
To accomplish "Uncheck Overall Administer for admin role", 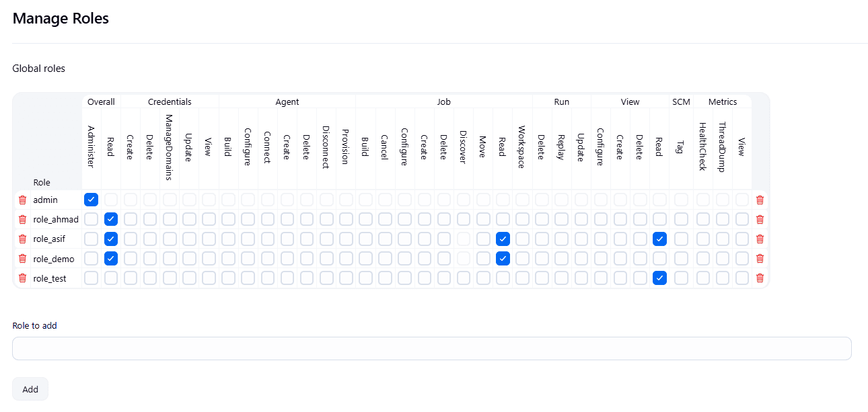I will click(x=92, y=200).
